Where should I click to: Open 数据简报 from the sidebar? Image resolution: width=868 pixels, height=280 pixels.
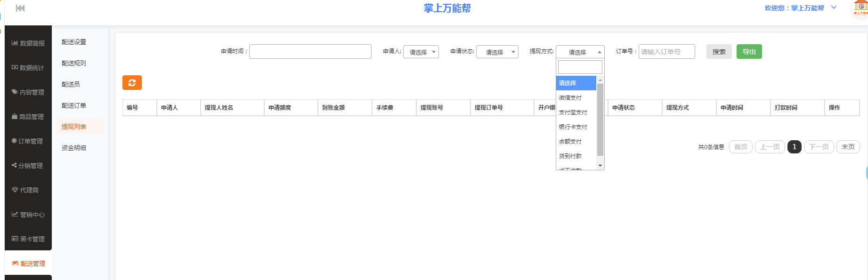28,43
